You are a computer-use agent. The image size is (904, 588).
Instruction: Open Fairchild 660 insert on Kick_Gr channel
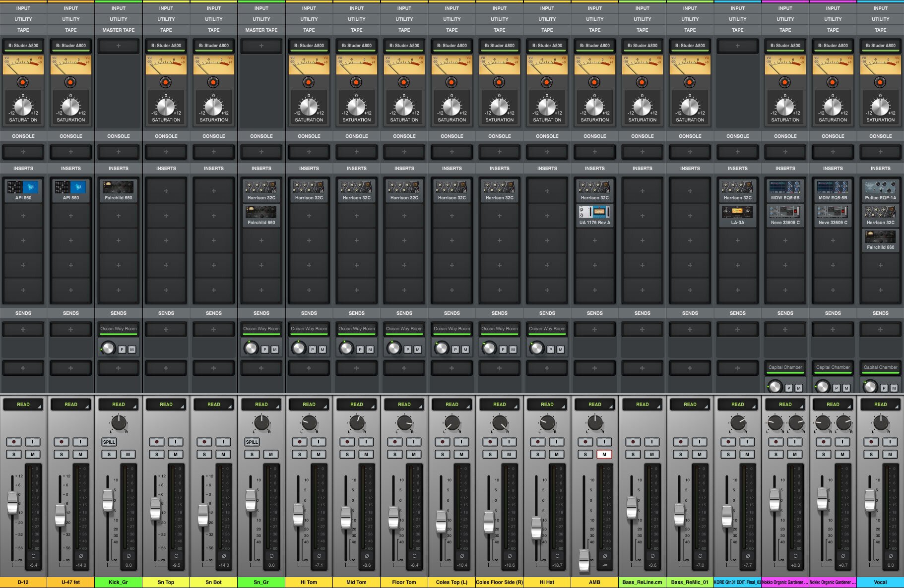(118, 190)
